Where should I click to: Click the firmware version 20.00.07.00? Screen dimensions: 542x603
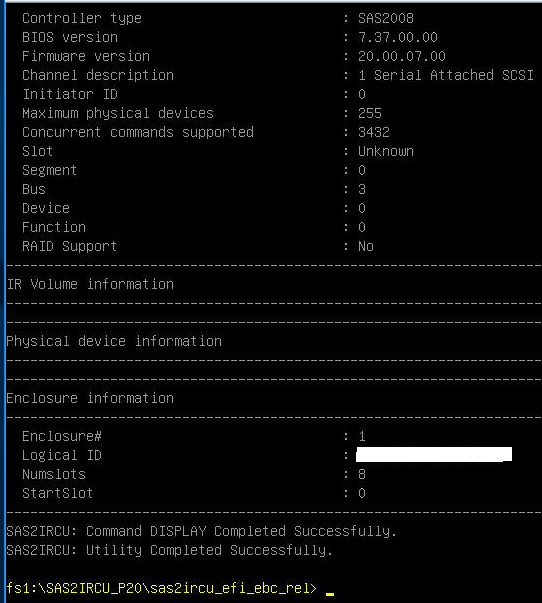402,56
